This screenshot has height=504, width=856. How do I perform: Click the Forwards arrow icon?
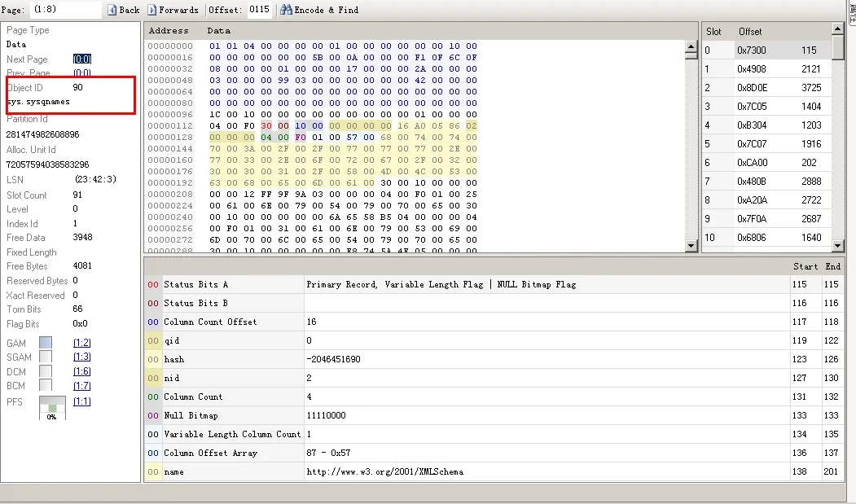[152, 10]
